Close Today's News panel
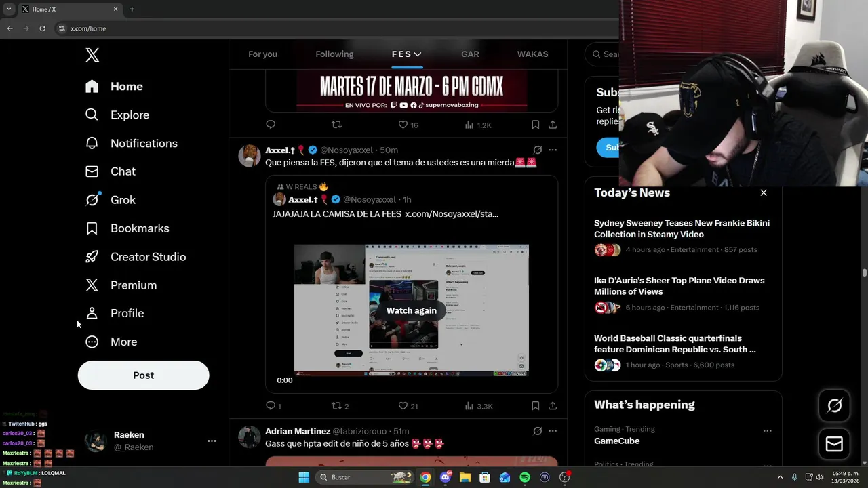This screenshot has width=868, height=488. [764, 192]
